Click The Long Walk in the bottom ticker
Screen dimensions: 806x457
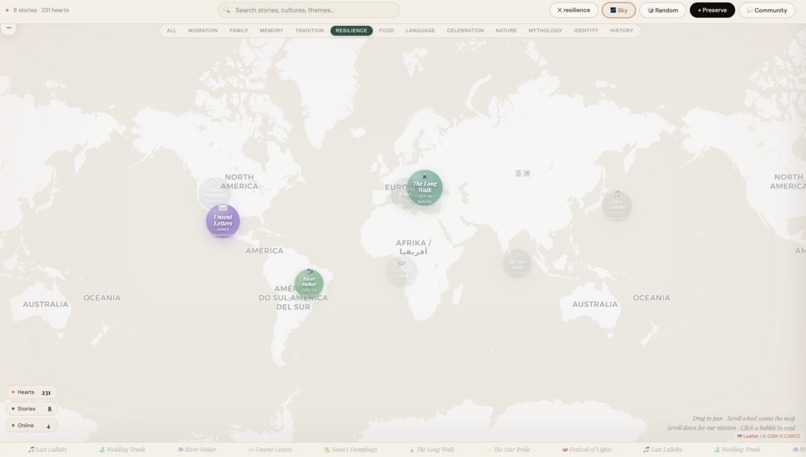point(432,449)
